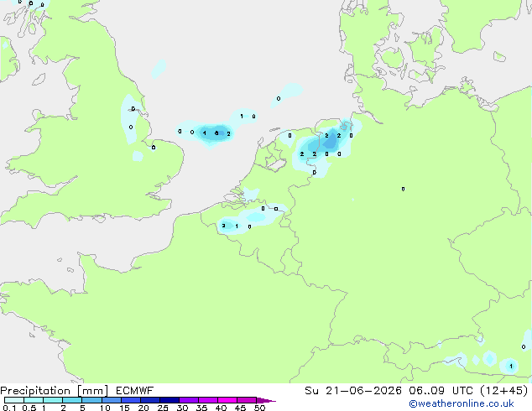The image size is (532, 411).
Task: Click the light precipitation strip on England's east coast
Action: pos(130,119)
